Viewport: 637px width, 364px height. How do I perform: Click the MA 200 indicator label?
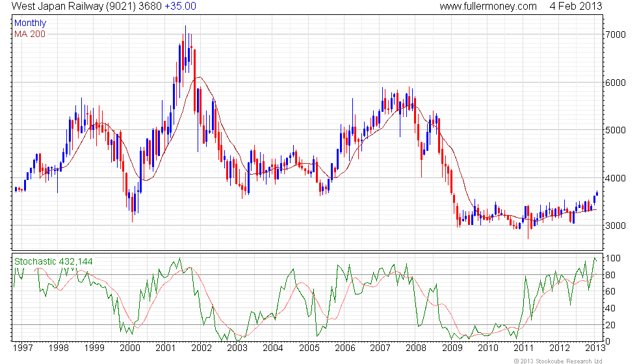click(x=31, y=33)
